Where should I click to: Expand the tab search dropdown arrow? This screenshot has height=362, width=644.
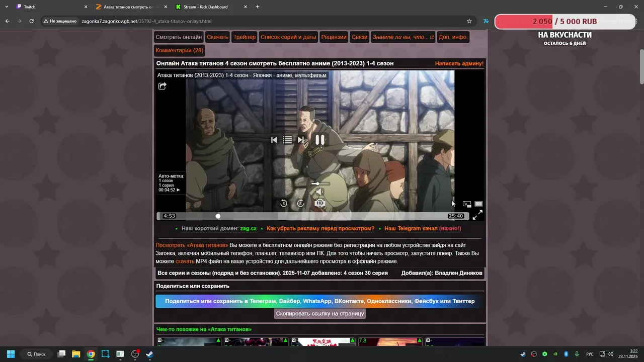click(x=7, y=7)
